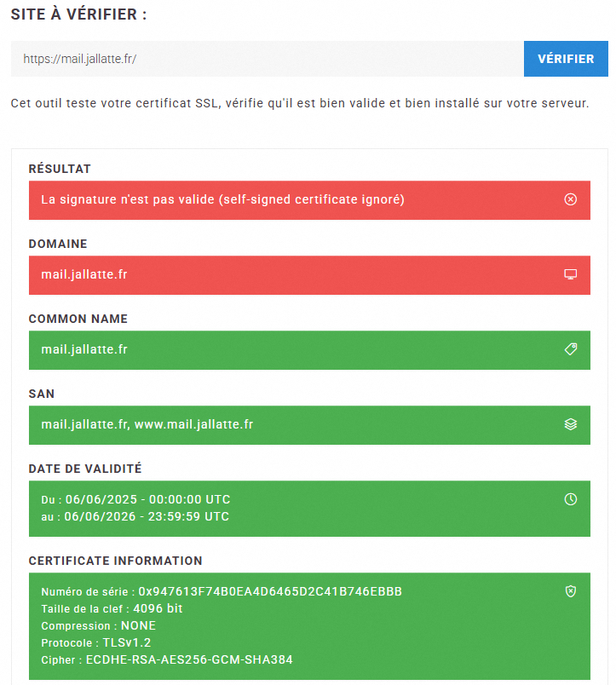Viewport: 616px width, 685px height.
Task: Click the DATE DE VALIDITÉ heading
Action: [85, 469]
